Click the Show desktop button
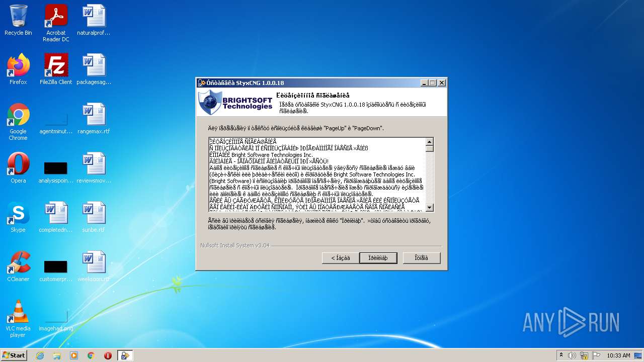 click(x=638, y=355)
